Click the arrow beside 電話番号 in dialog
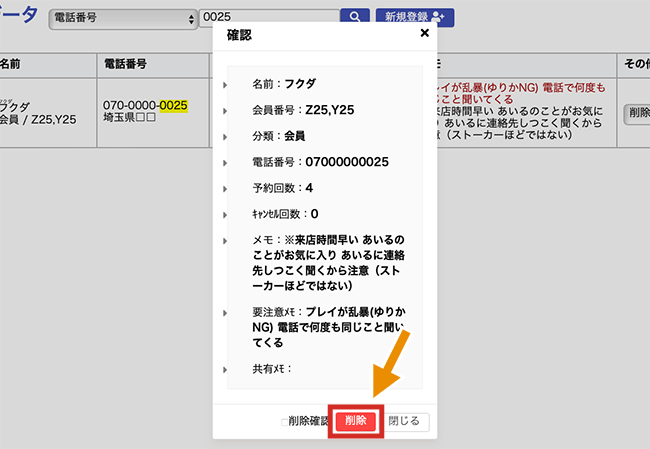Screen dimensions: 650x449 tap(225, 162)
